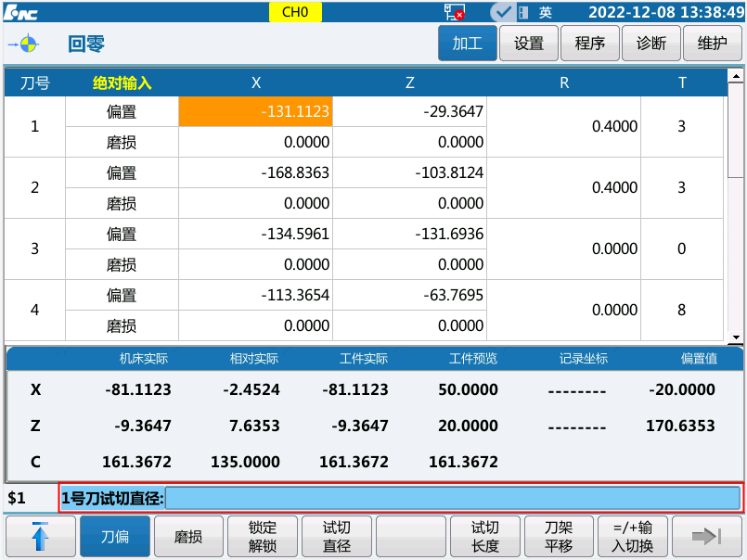Click tool 3 T value 0
The height and width of the screenshot is (560, 747).
(x=682, y=249)
